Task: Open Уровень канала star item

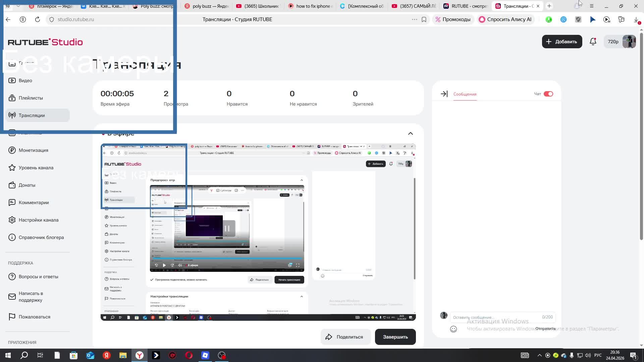Action: click(x=36, y=168)
